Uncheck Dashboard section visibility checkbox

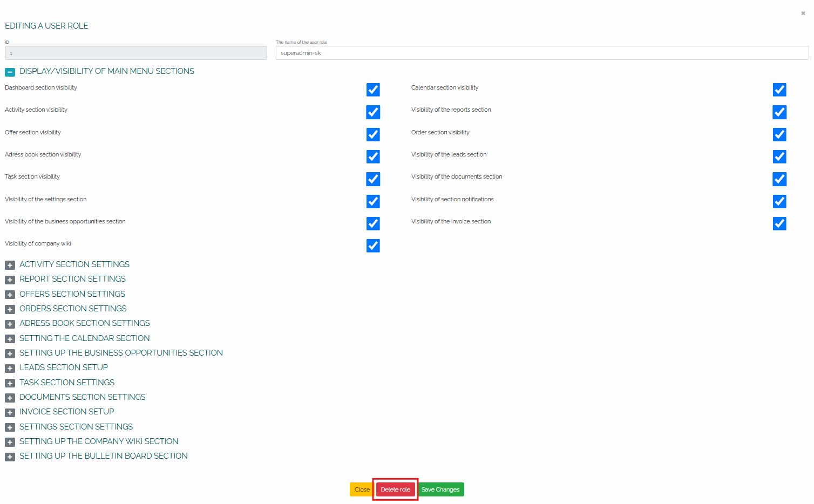coord(373,90)
